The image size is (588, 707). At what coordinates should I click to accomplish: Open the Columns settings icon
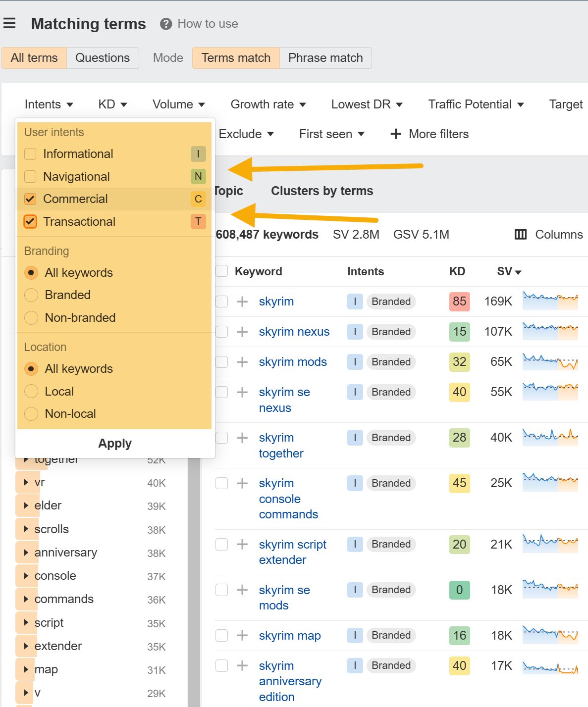(x=520, y=234)
